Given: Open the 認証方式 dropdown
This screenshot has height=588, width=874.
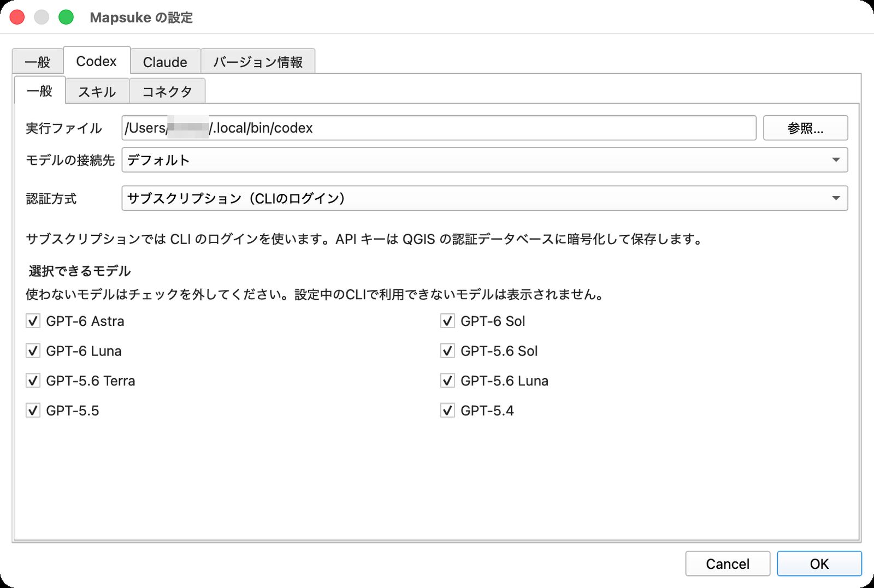Looking at the screenshot, I should (485, 198).
